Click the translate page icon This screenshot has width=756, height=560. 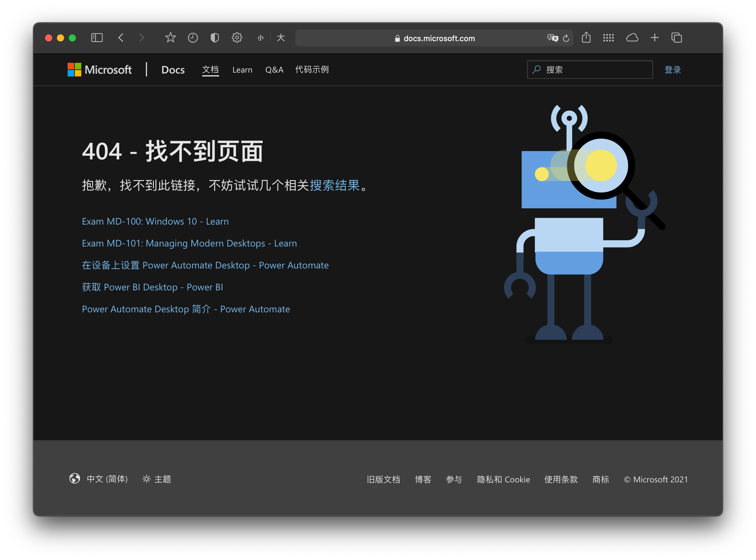553,38
